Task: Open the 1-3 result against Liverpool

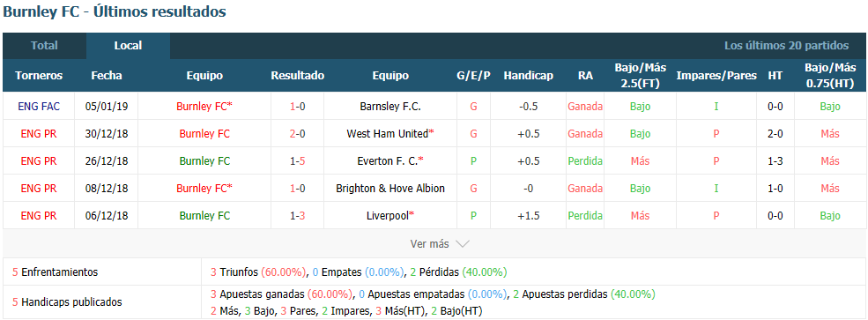Action: point(297,215)
